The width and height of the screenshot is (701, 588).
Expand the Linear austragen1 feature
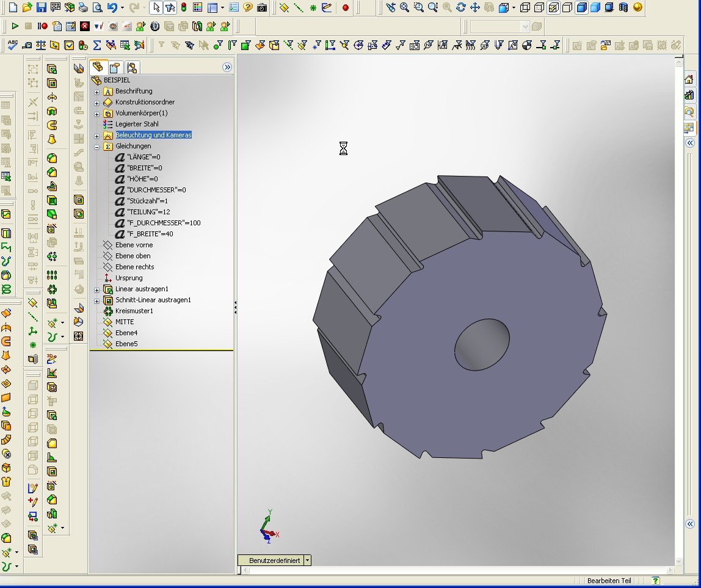point(96,289)
